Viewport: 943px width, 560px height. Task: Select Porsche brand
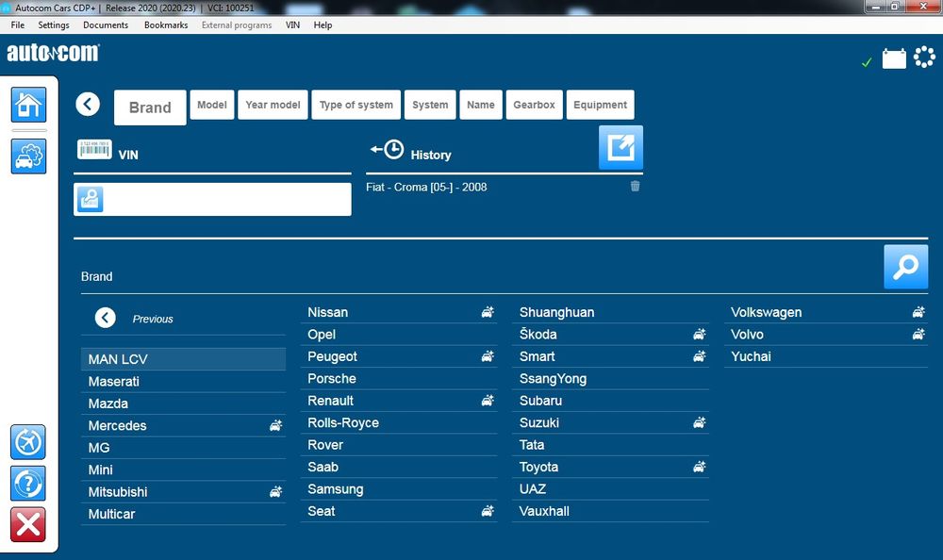399,378
